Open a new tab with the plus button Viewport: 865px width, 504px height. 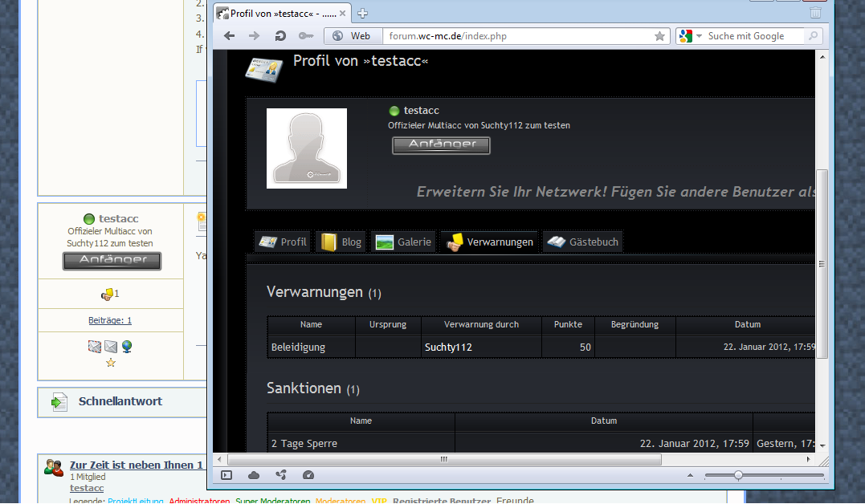pos(362,13)
